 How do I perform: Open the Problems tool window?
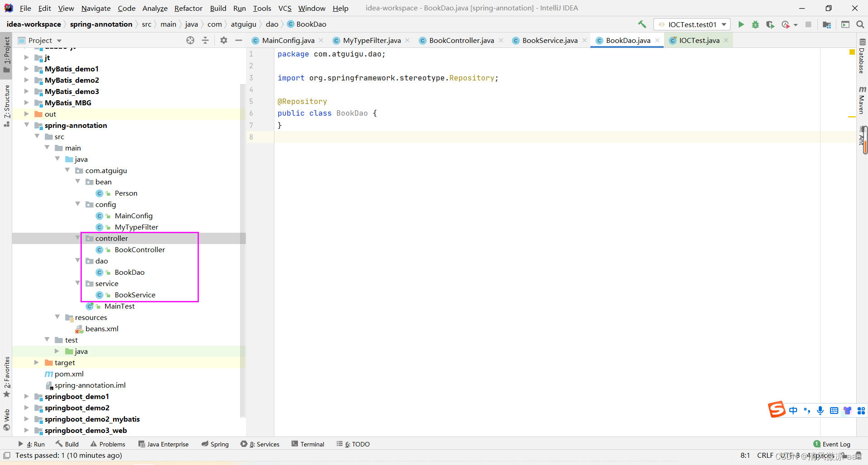108,444
